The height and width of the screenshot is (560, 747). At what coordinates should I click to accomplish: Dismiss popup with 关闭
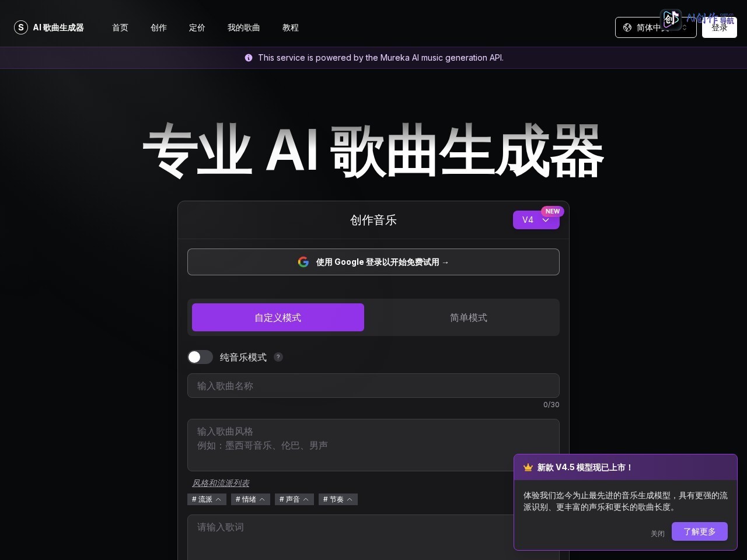point(658,533)
